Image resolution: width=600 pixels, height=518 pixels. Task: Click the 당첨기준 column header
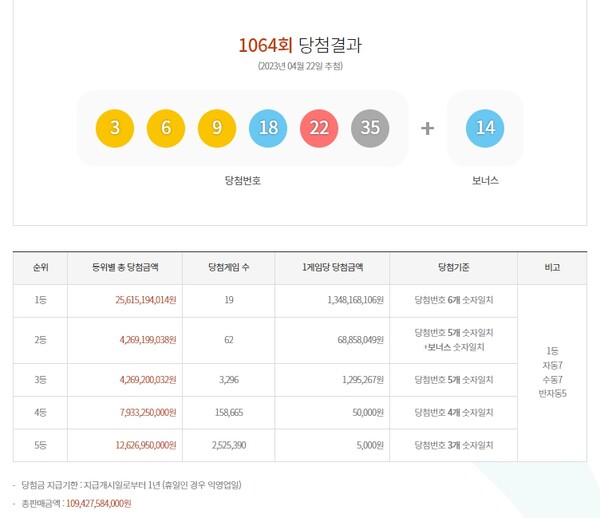(453, 267)
